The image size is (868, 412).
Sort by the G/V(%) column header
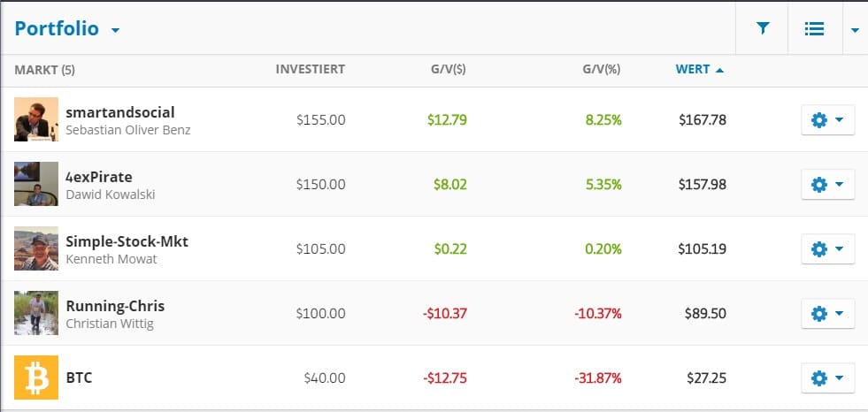(601, 69)
